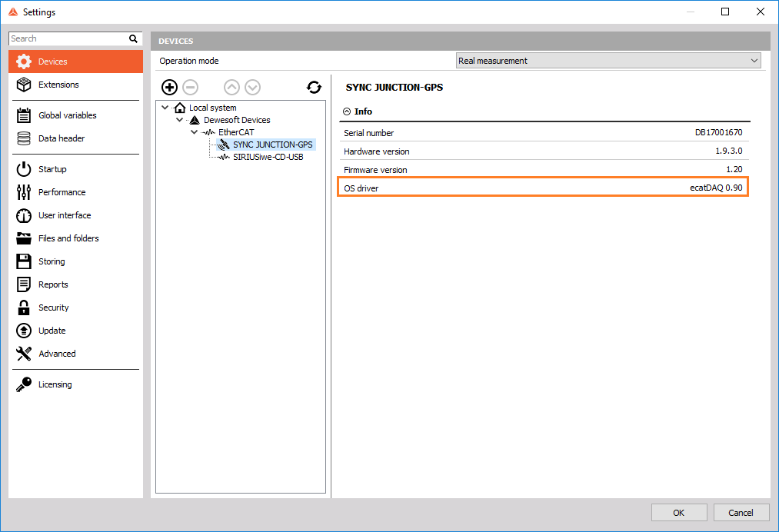Click the Extensions cube icon
Image resolution: width=779 pixels, height=532 pixels.
point(23,85)
